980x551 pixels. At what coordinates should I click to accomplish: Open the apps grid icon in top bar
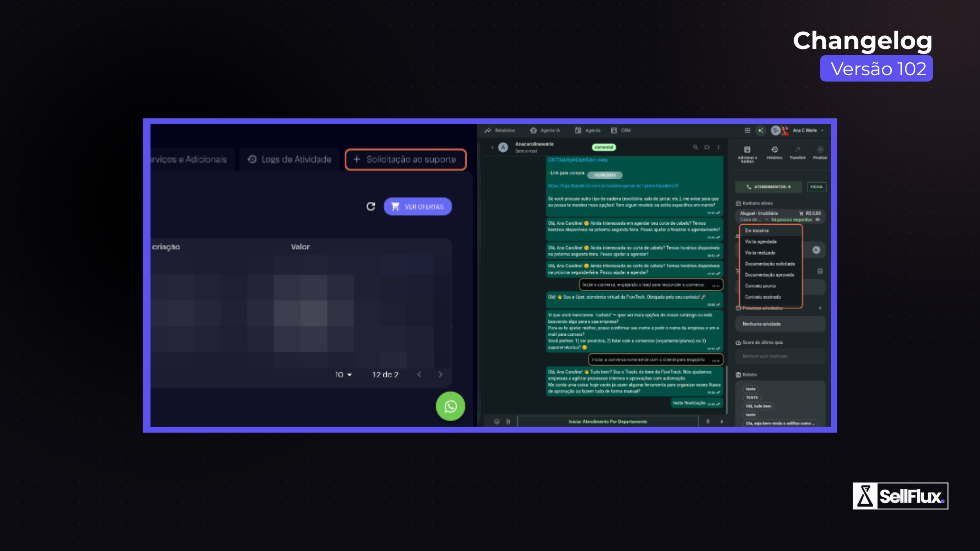pyautogui.click(x=747, y=130)
